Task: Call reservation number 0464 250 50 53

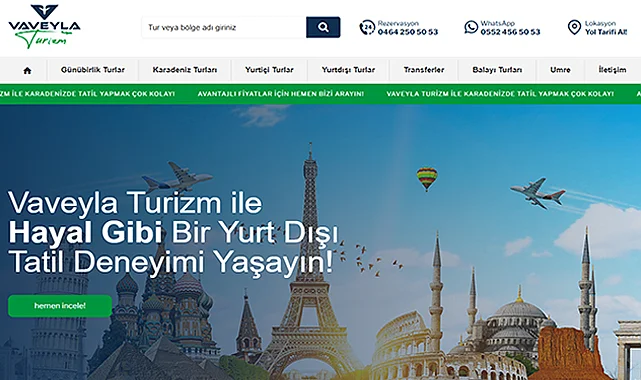Action: [408, 32]
